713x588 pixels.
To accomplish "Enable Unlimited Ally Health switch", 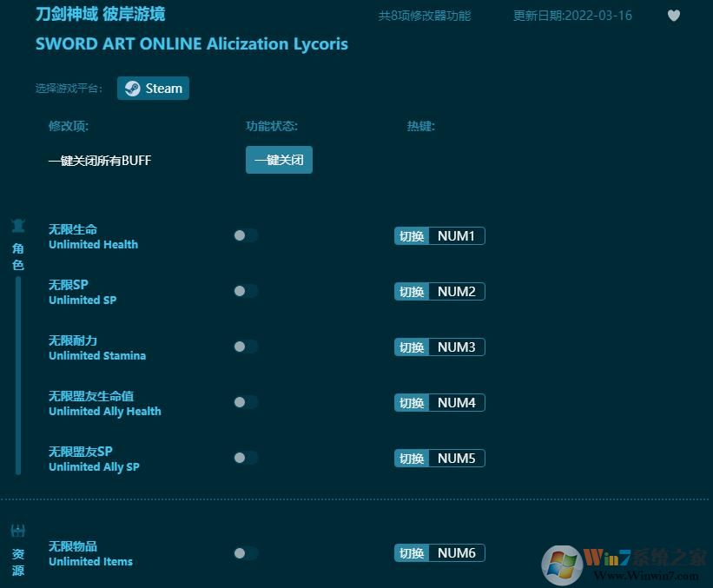I will point(246,402).
